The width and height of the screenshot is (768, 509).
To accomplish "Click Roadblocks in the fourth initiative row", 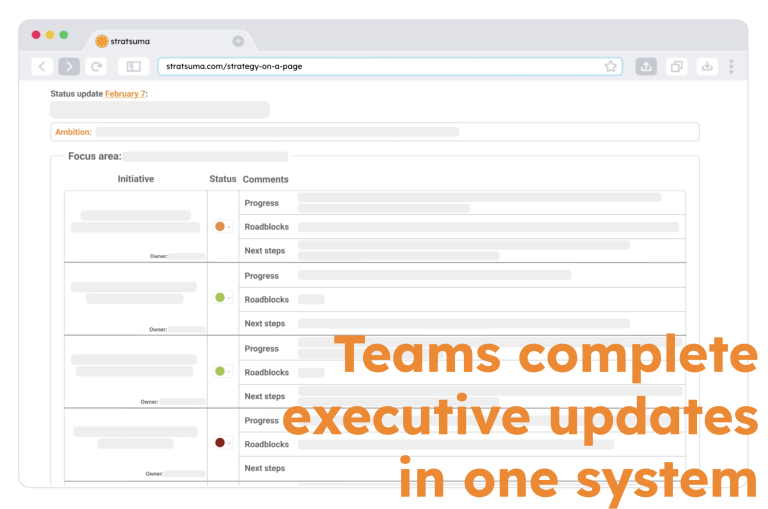I will pos(266,444).
